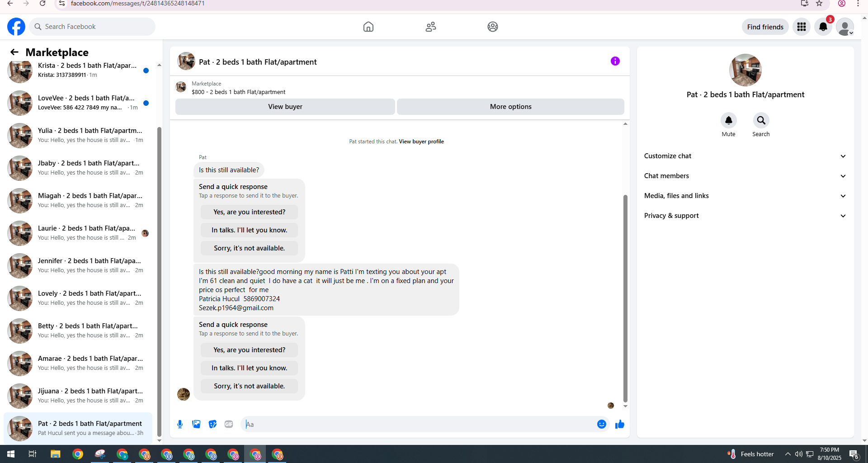
Task: Open Pat's listing thumbnail in right panel
Action: [x=745, y=70]
